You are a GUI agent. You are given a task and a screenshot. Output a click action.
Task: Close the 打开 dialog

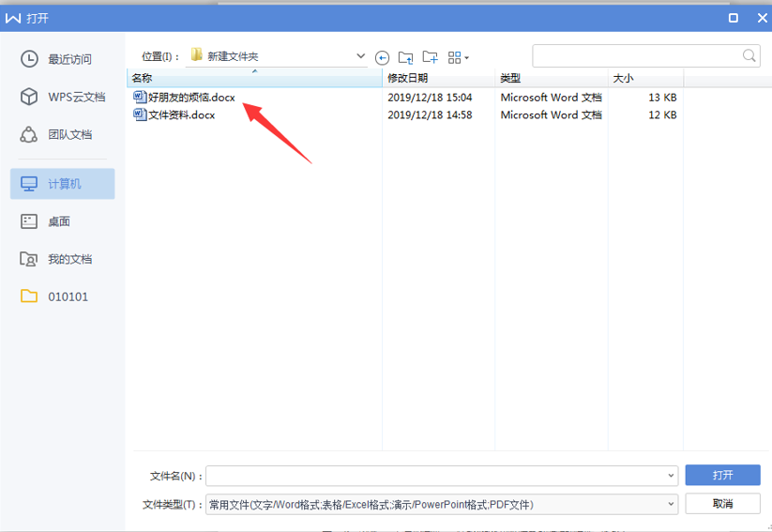coord(763,18)
